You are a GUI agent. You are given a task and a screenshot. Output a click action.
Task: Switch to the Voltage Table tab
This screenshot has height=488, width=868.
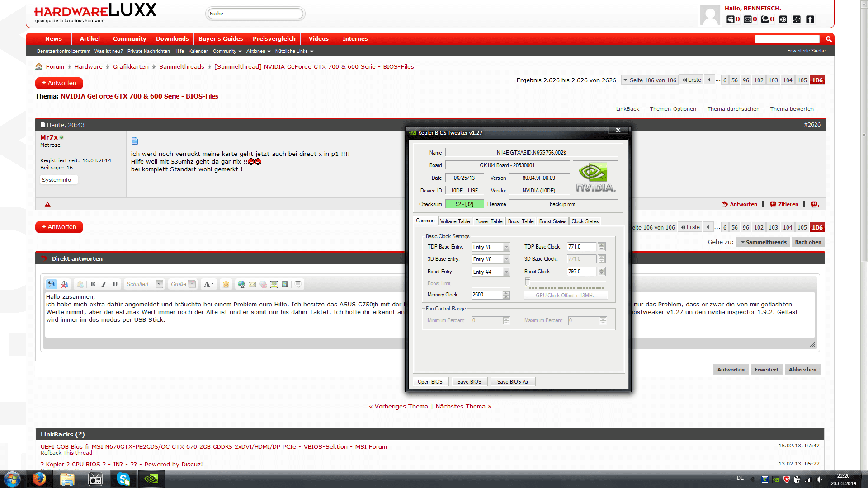tap(455, 221)
